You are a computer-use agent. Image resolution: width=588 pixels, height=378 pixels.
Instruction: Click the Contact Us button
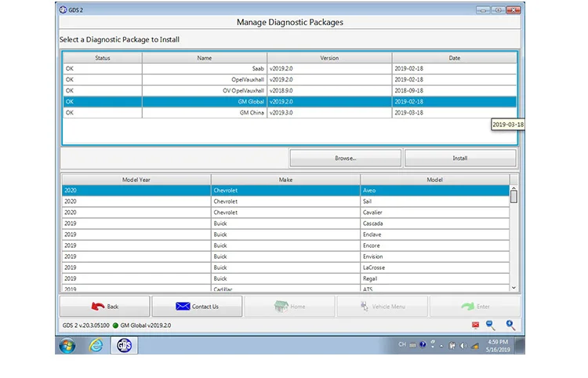[x=197, y=307]
